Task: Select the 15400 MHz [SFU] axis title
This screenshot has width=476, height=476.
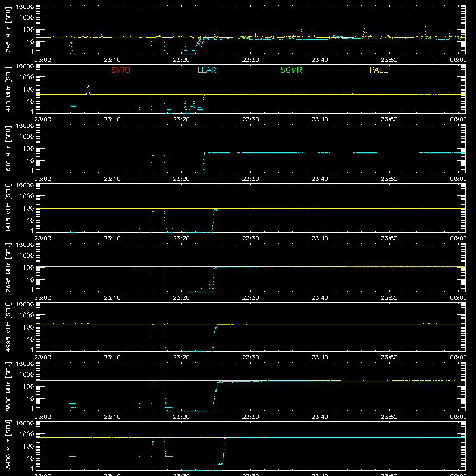Action: [8, 446]
